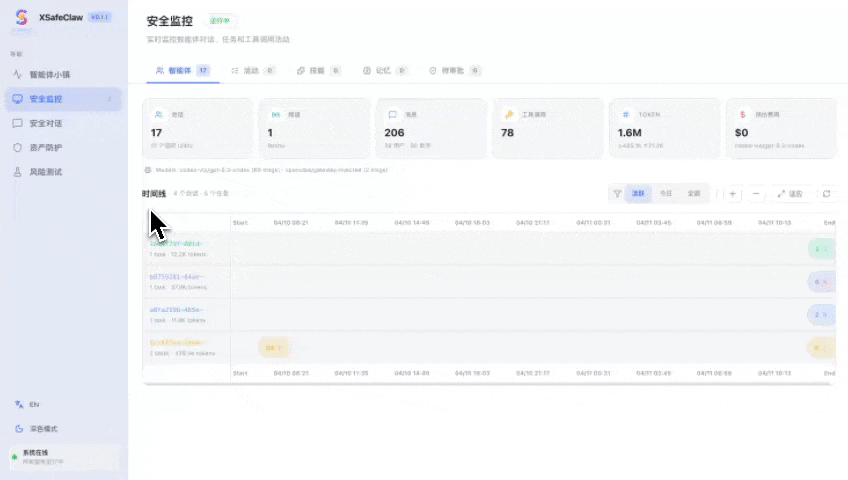Click the XSafeClaw logo icon
This screenshot has width=848, height=480.
[x=22, y=18]
